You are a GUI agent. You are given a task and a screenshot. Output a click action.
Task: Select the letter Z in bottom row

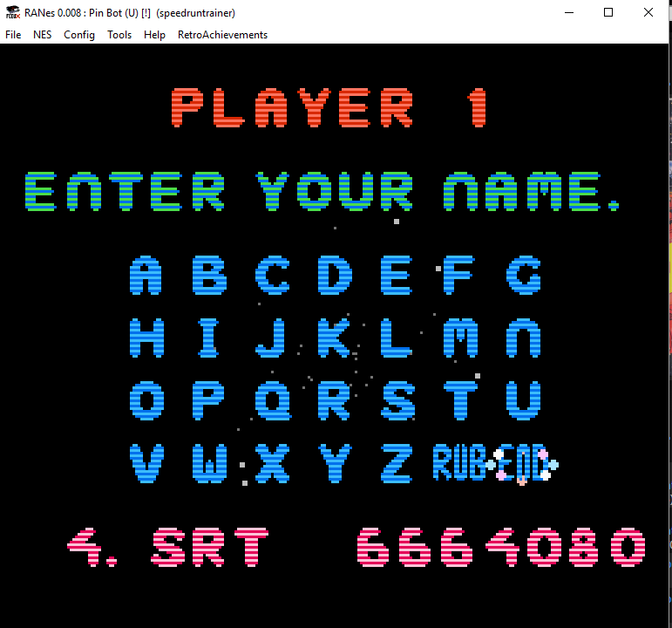pos(397,463)
